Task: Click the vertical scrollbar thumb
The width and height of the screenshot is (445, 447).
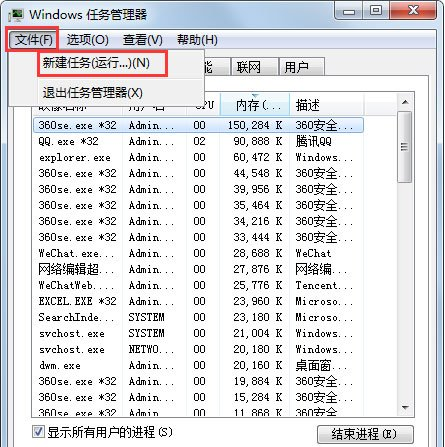Action: 405,147
